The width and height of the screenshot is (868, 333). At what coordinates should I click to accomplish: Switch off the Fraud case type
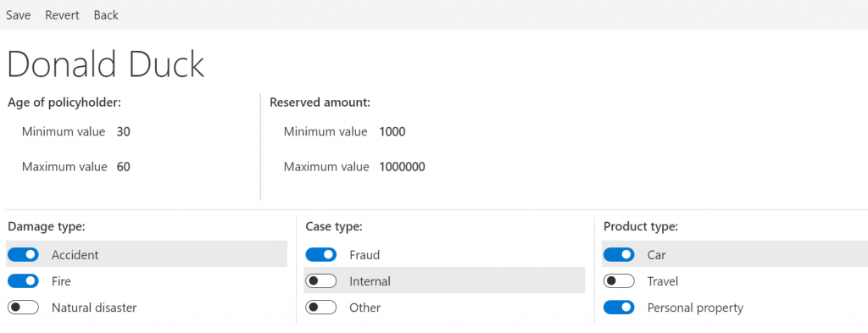pos(321,254)
